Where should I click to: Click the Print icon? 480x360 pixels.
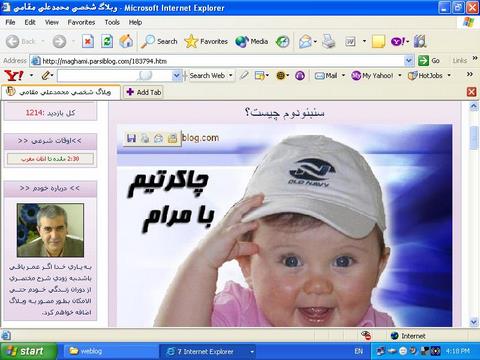point(328,41)
